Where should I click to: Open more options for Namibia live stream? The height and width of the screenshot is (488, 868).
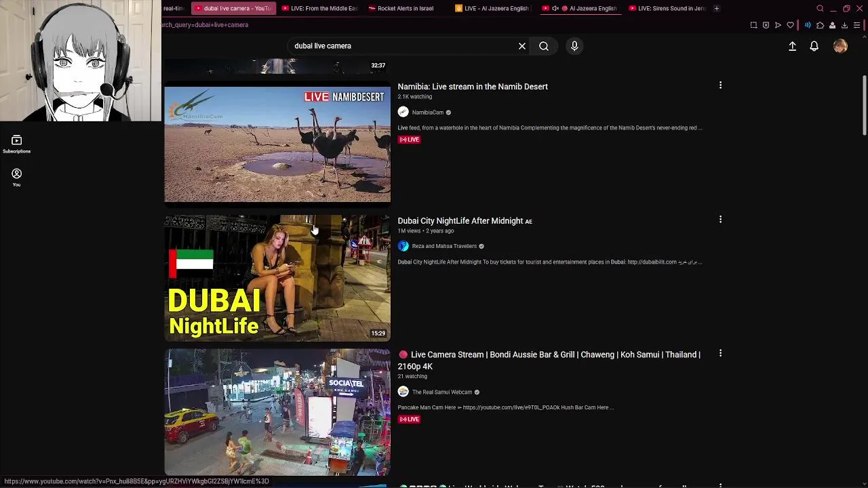[x=720, y=85]
